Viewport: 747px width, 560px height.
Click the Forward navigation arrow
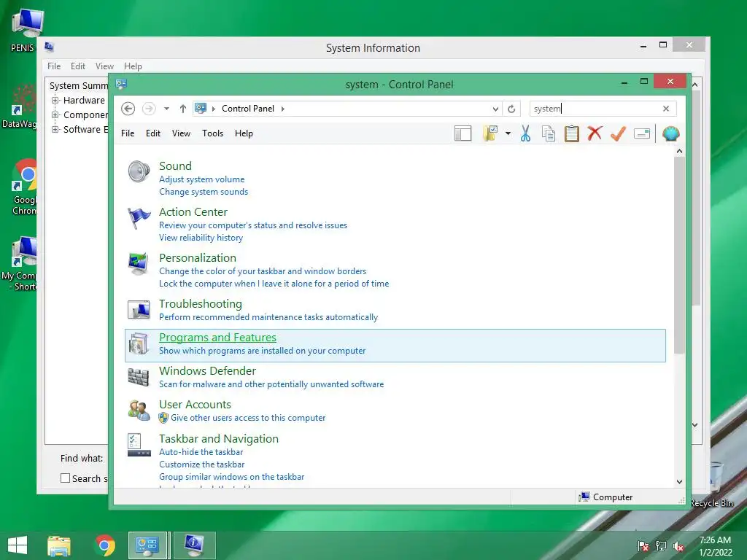coord(149,109)
